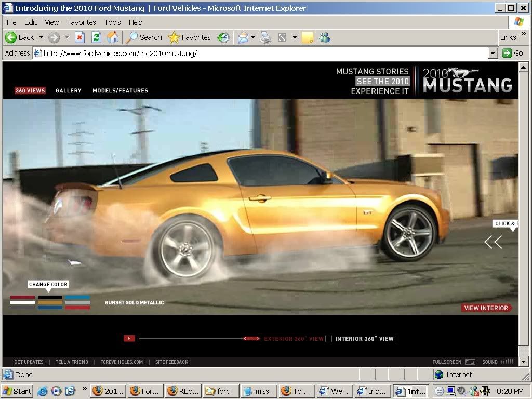532x399 pixels.
Task: Open the History clock icon
Action: (x=223, y=37)
